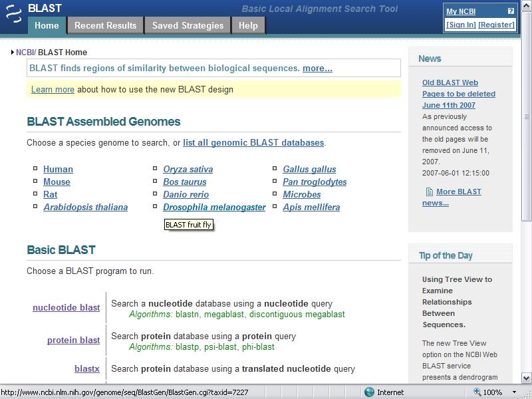Viewport: 532px width, 399px height.
Task: Open the Bos taurus genome link
Action: [185, 182]
